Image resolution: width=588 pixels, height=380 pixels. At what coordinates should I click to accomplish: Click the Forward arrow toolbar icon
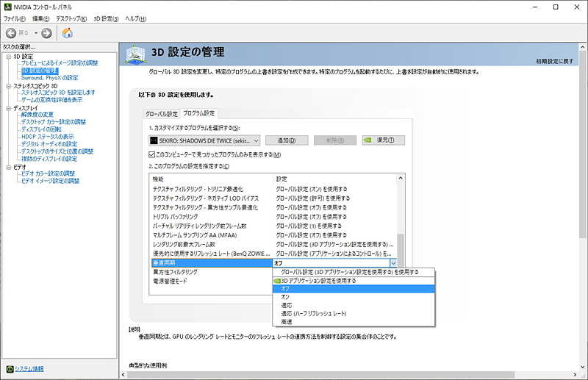tap(46, 33)
